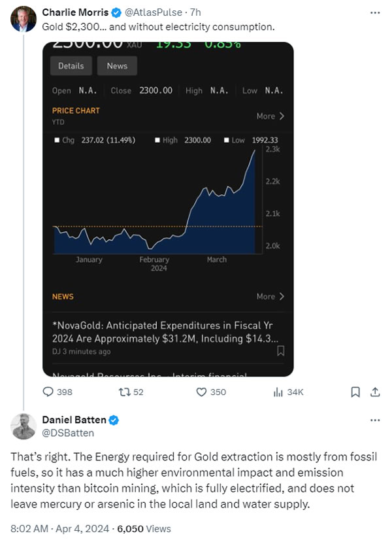Click Charlie Morris verified badge
This screenshot has height=542, width=392.
coord(116,13)
